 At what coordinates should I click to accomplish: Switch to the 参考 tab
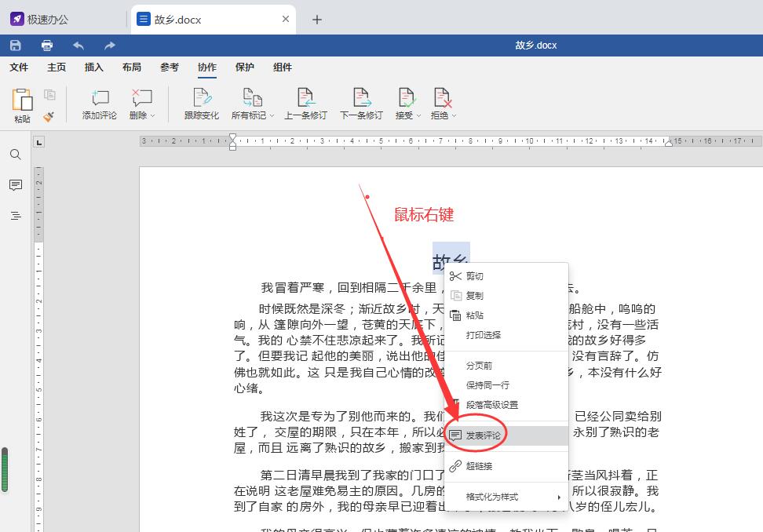[170, 67]
